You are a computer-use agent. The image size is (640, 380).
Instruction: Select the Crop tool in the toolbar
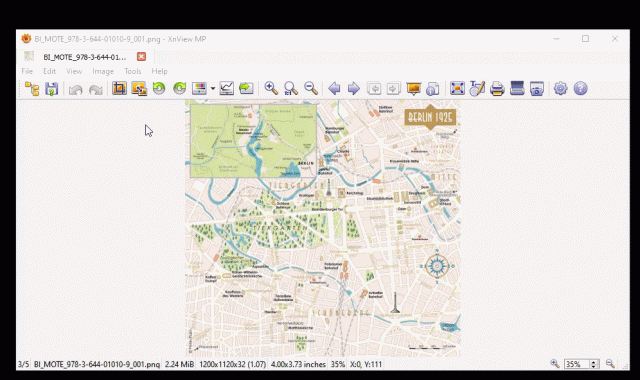coord(120,89)
